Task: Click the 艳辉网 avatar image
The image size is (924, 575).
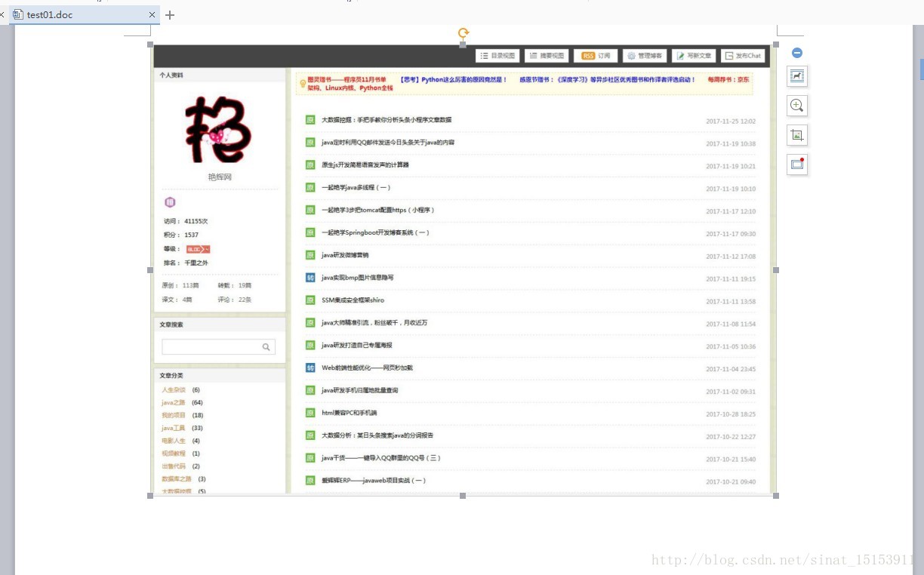Action: [x=219, y=129]
